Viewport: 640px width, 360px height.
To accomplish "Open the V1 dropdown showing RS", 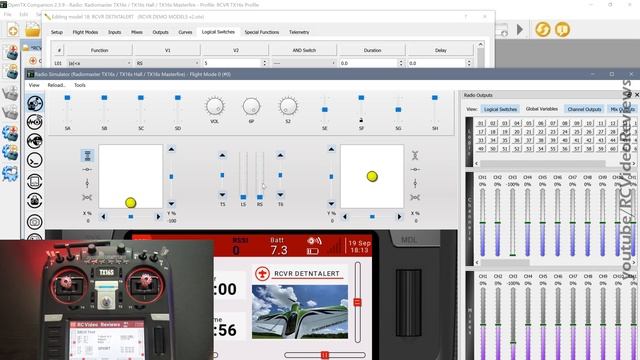I will point(167,63).
